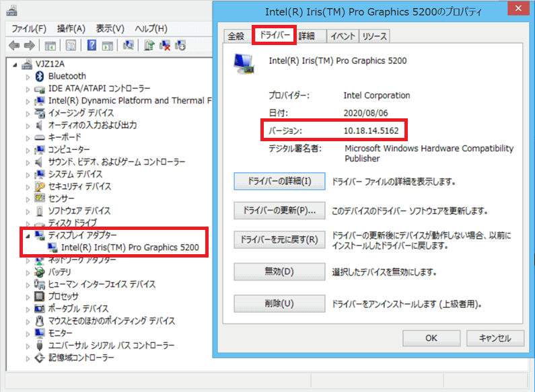Expand the Bluetooth node
Viewport: 535px width, 392px height.
coord(28,77)
